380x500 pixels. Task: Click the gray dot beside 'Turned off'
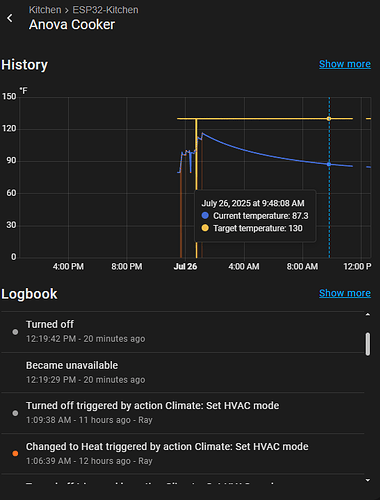click(15, 332)
